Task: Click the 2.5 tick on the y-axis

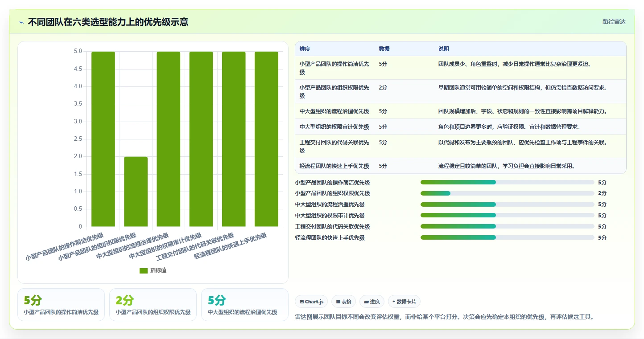Action: (x=78, y=139)
